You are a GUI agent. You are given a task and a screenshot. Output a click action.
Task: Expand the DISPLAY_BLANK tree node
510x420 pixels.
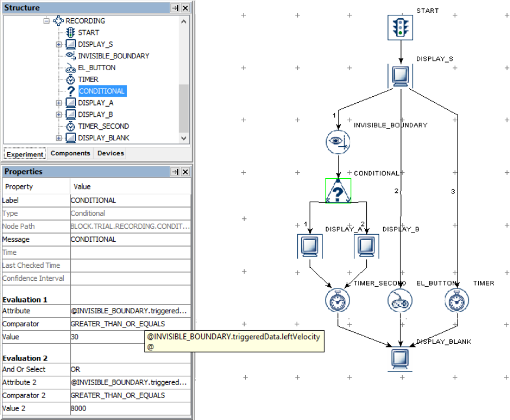58,138
